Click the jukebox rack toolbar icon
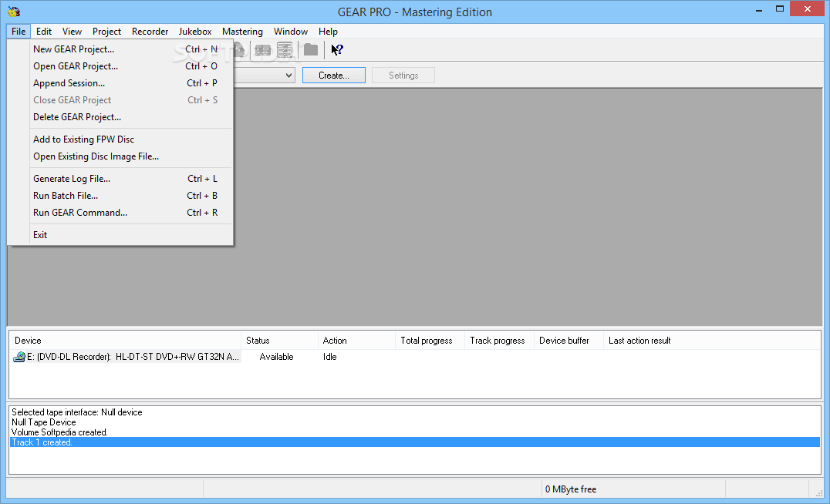The height and width of the screenshot is (504, 830). coord(285,50)
